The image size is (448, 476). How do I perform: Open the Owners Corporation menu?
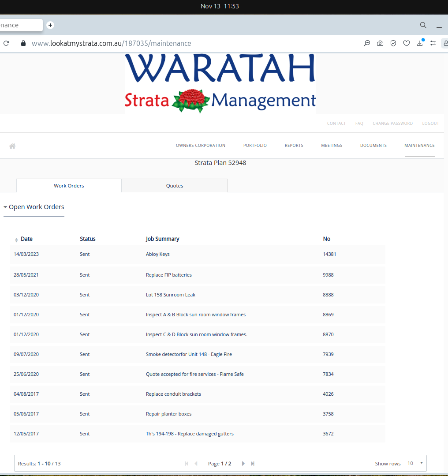201,146
